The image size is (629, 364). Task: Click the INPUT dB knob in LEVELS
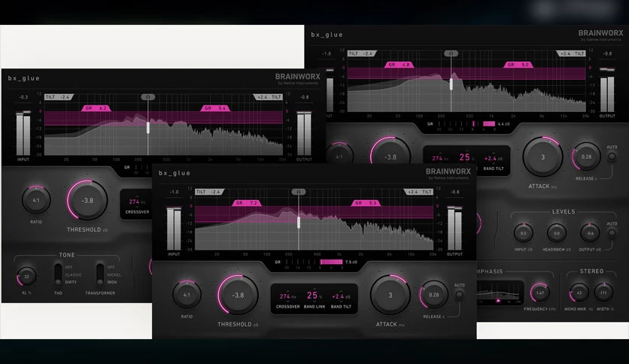click(x=524, y=233)
